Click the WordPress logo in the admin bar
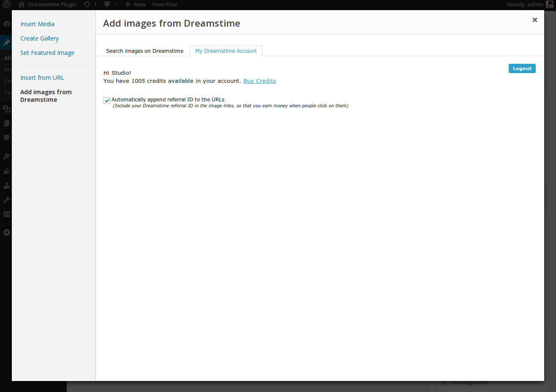 [7, 5]
